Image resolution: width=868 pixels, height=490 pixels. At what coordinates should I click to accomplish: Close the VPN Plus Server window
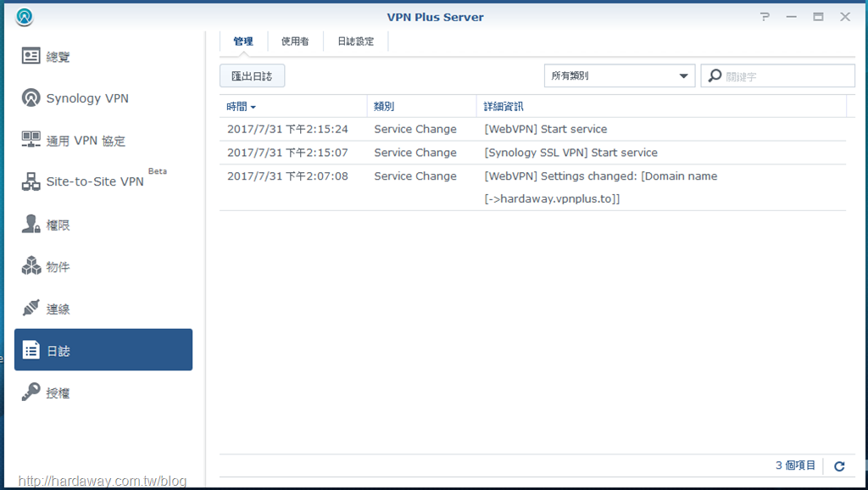[x=845, y=17]
